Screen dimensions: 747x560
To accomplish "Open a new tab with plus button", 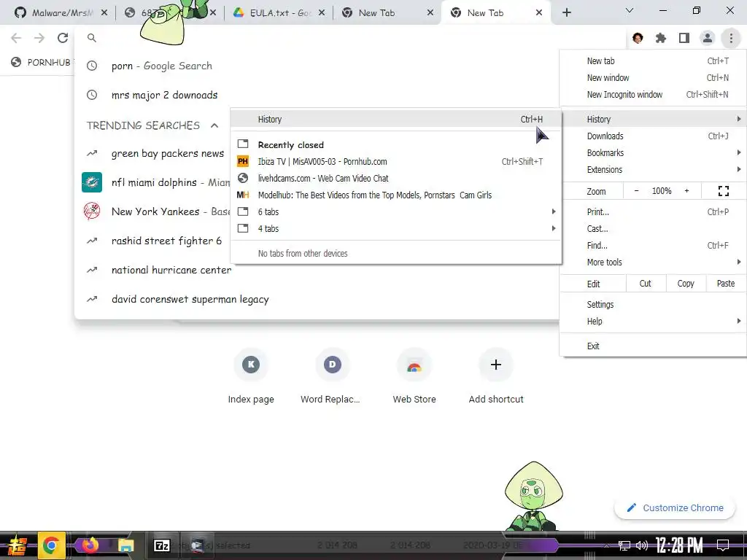I will click(566, 13).
